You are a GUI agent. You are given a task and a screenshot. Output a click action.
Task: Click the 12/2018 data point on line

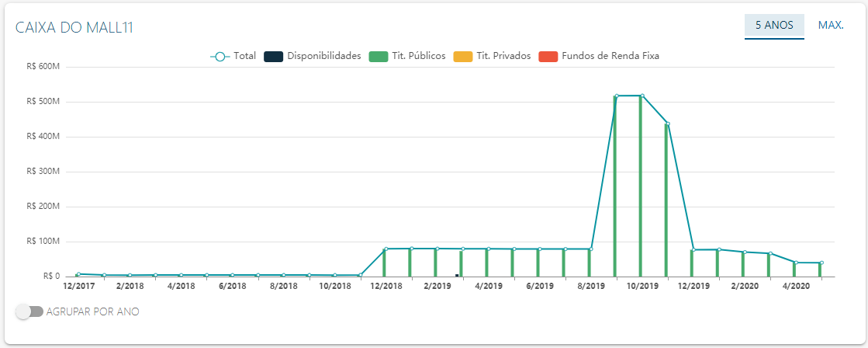click(x=386, y=249)
